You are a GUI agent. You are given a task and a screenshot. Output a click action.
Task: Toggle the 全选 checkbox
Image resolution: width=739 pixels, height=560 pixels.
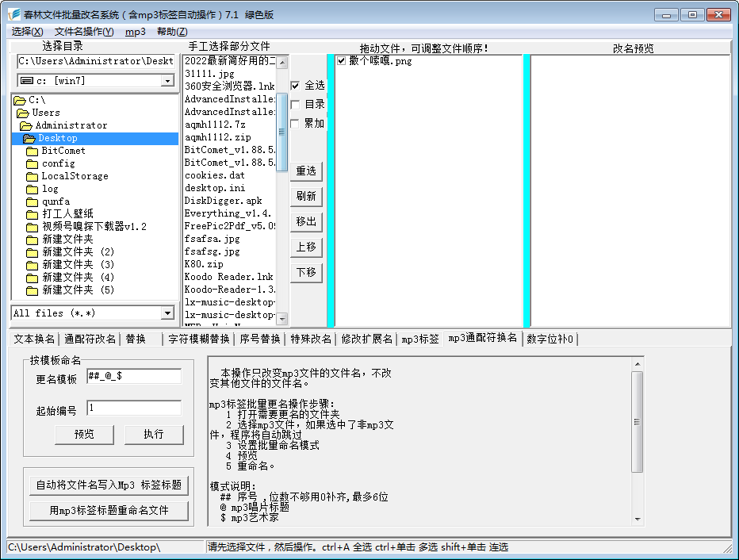coord(296,86)
